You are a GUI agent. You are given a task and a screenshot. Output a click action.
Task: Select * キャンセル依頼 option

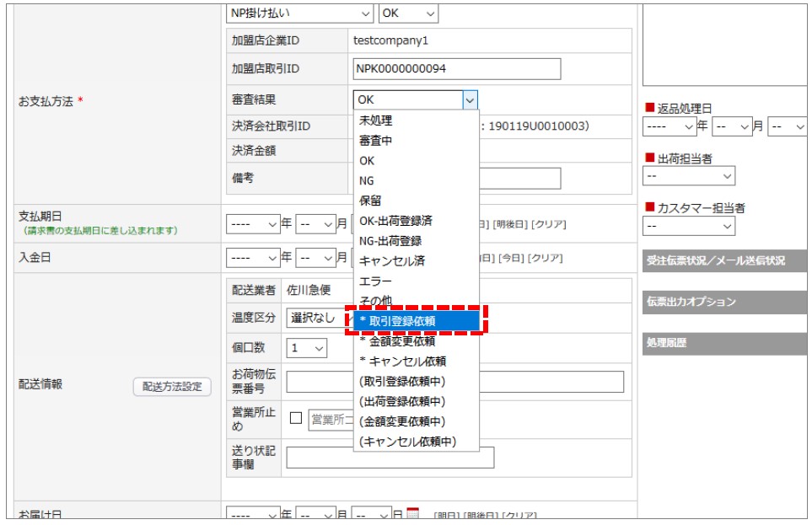point(416,362)
